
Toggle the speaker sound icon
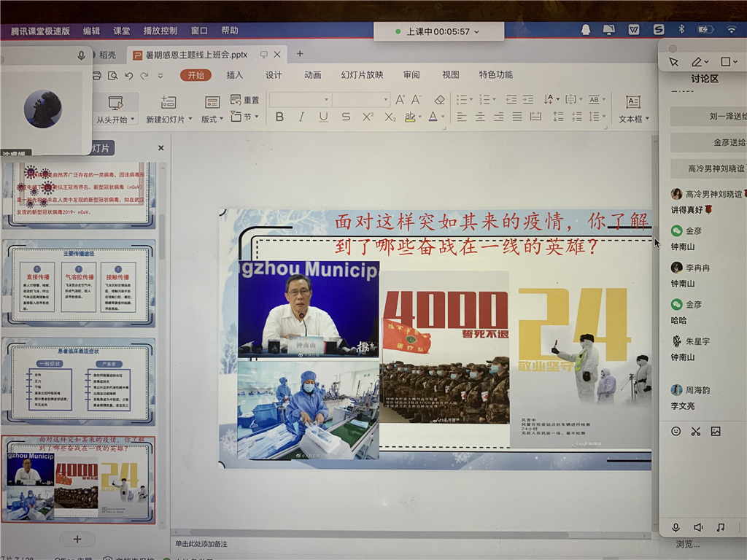click(698, 527)
